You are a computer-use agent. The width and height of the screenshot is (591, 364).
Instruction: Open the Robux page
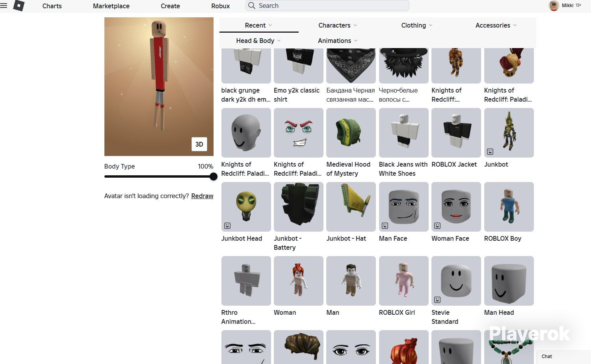(x=221, y=6)
